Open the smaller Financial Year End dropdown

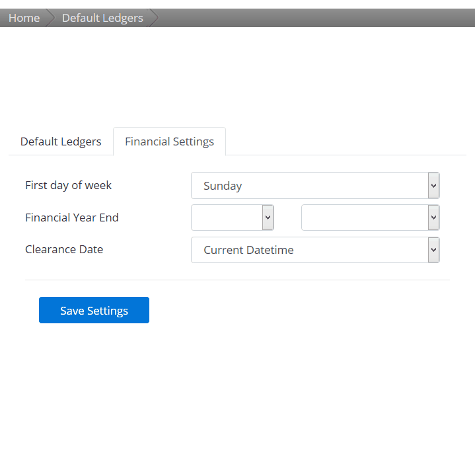pyautogui.click(x=233, y=218)
